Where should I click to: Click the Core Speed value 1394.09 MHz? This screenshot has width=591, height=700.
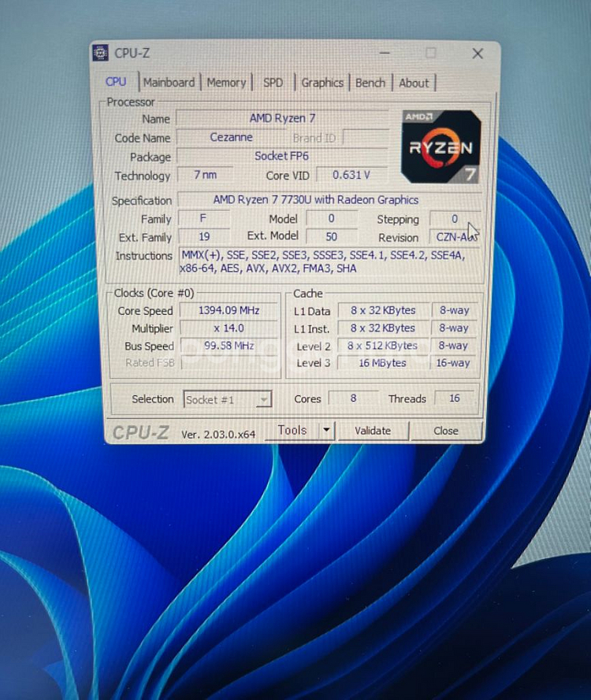coord(229,310)
